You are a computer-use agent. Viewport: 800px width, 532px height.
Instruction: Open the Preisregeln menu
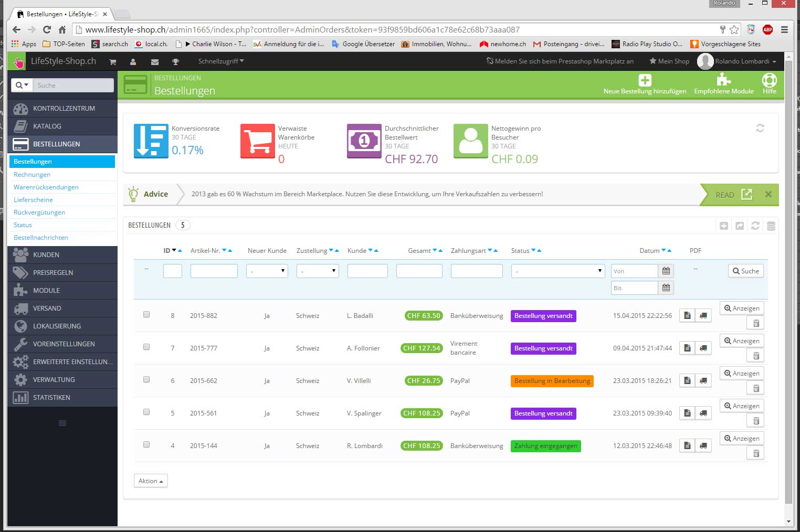[x=62, y=273]
